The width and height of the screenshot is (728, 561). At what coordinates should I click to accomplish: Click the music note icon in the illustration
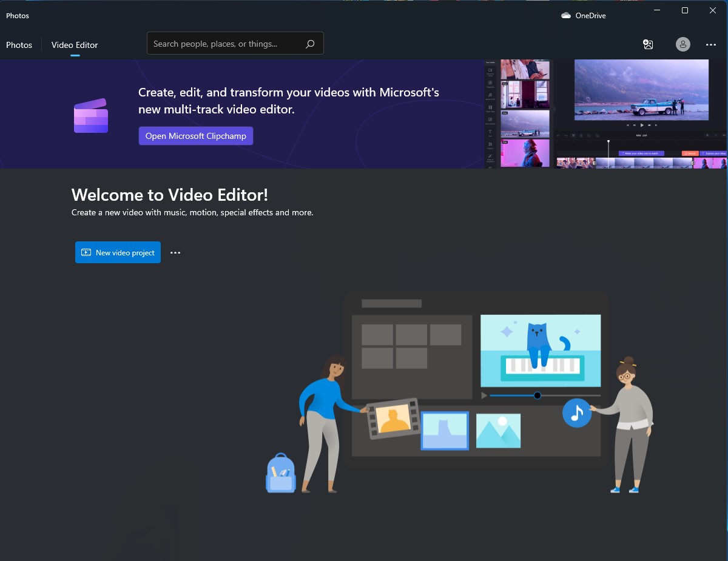pyautogui.click(x=577, y=413)
